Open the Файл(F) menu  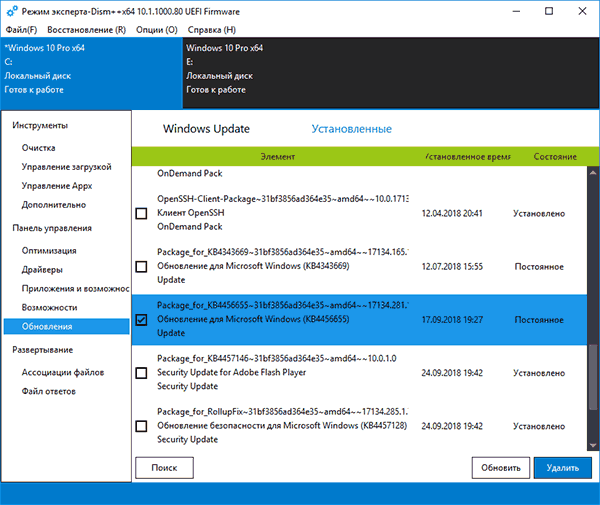[21, 30]
